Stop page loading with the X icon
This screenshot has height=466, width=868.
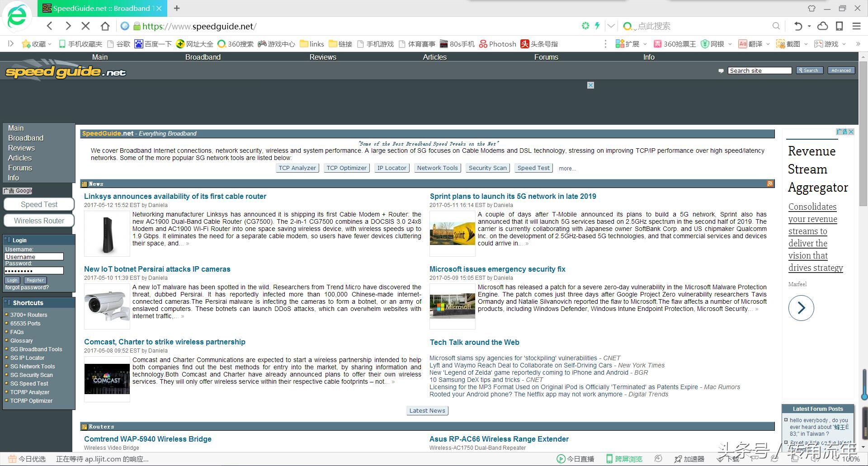(x=86, y=26)
